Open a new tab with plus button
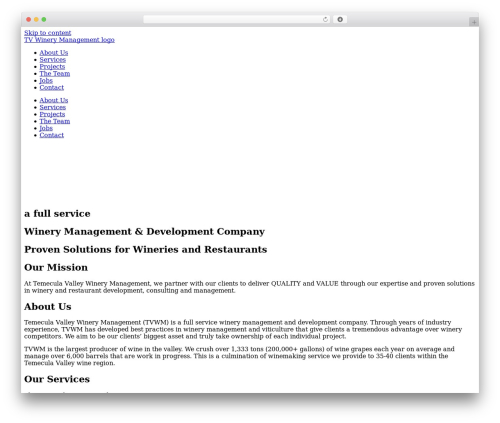 tap(474, 22)
